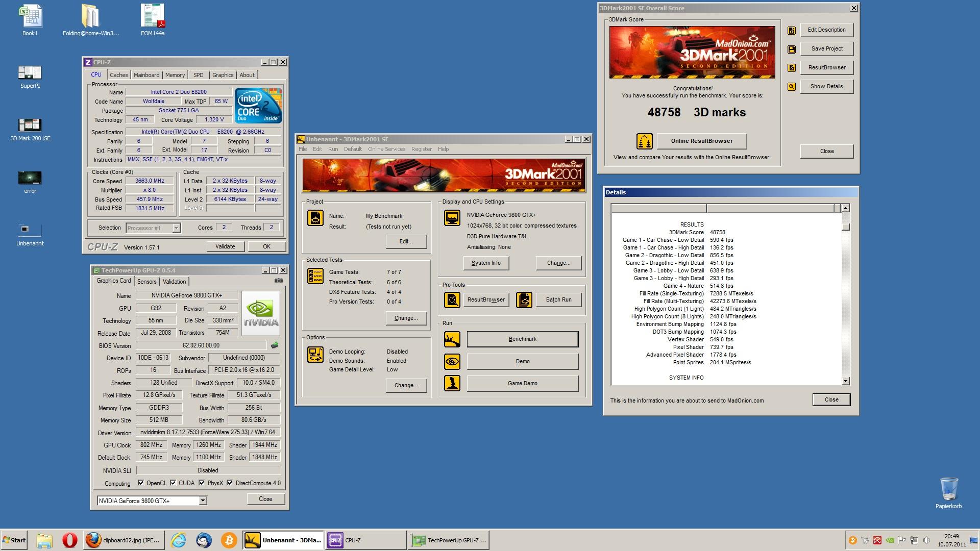Screen dimensions: 980x551
Task: Select the 3D Mark 2001SE desktop icon
Action: pyautogui.click(x=30, y=129)
